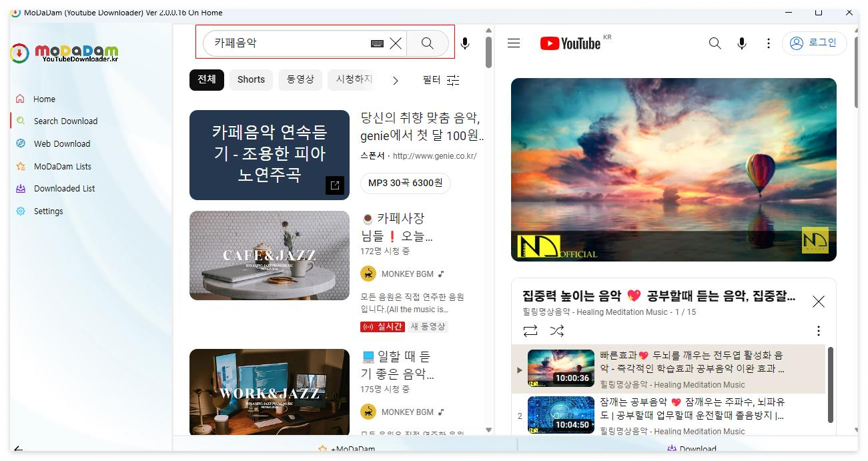This screenshot has width=868, height=461.
Task: Start voice search in left pane
Action: click(x=465, y=43)
